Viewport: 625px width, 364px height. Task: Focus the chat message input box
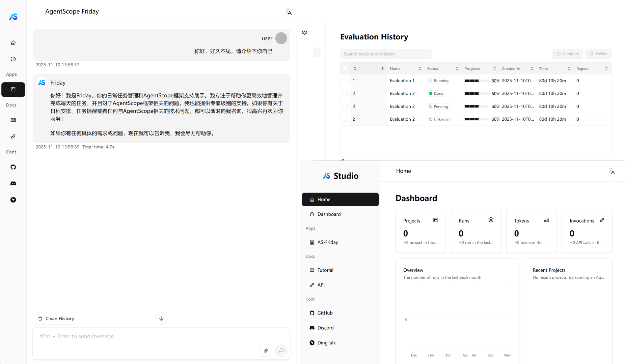[x=161, y=343]
